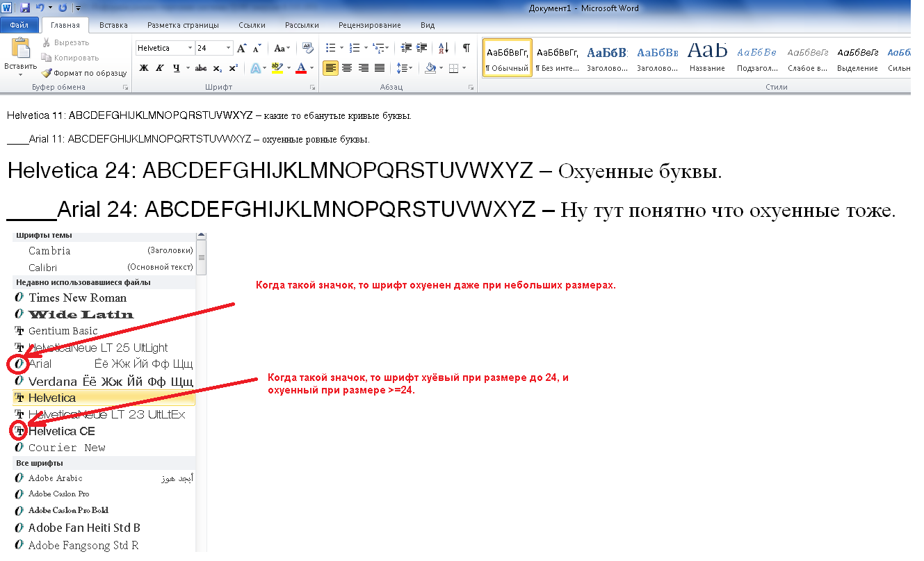Toggle bold (Ж) formatting
924x561 pixels.
click(144, 68)
